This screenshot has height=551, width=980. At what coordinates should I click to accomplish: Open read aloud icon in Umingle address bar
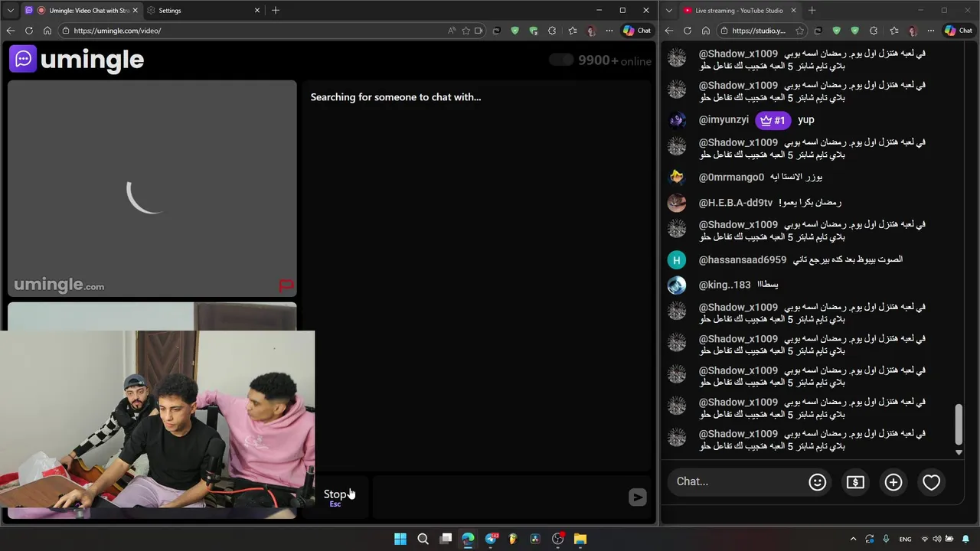click(x=452, y=31)
